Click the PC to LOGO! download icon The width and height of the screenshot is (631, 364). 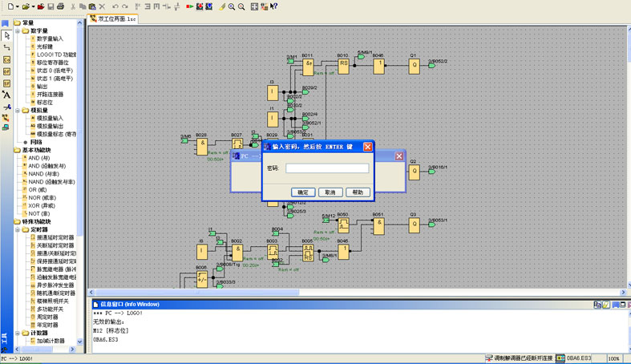[x=200, y=6]
